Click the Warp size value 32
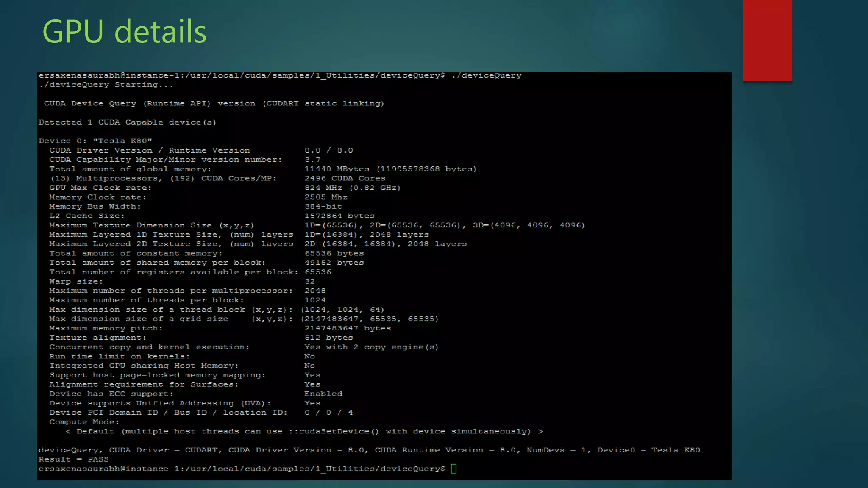 click(310, 281)
